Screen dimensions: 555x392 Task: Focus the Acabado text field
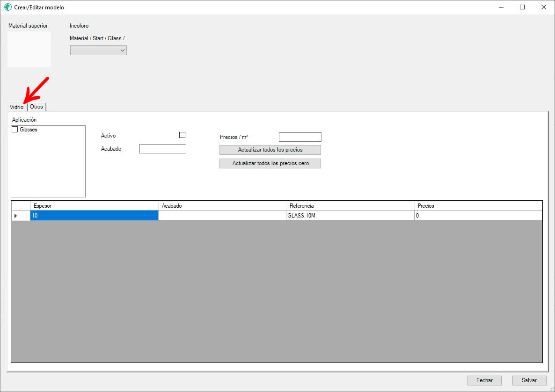(x=163, y=149)
